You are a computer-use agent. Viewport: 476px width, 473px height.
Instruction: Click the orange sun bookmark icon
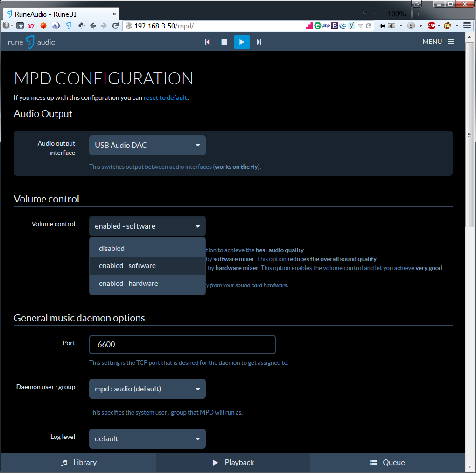click(43, 26)
